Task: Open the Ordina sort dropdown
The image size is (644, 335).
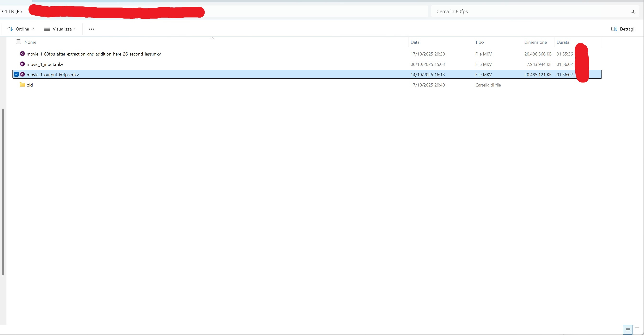Action: [x=20, y=29]
